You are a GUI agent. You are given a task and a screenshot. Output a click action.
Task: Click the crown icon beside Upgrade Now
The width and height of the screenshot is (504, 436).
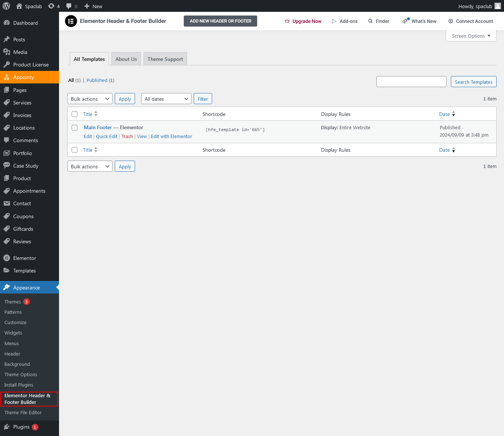pos(287,21)
